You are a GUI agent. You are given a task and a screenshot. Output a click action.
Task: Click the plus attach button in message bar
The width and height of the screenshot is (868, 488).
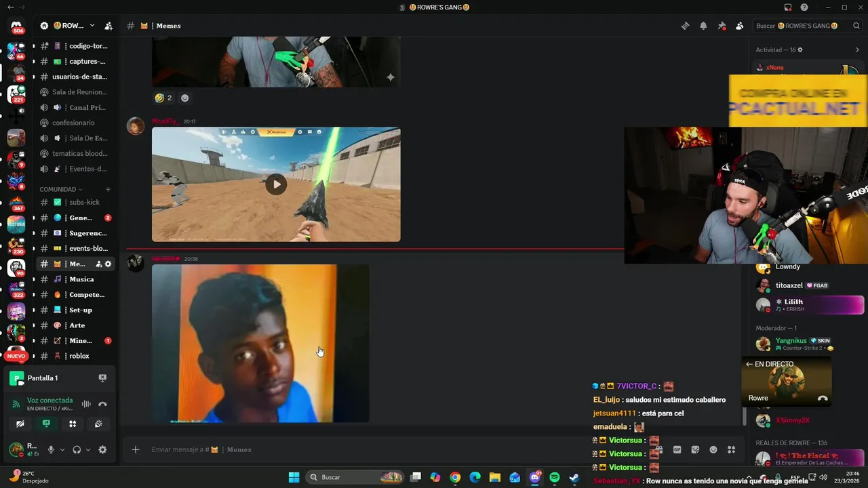136,449
